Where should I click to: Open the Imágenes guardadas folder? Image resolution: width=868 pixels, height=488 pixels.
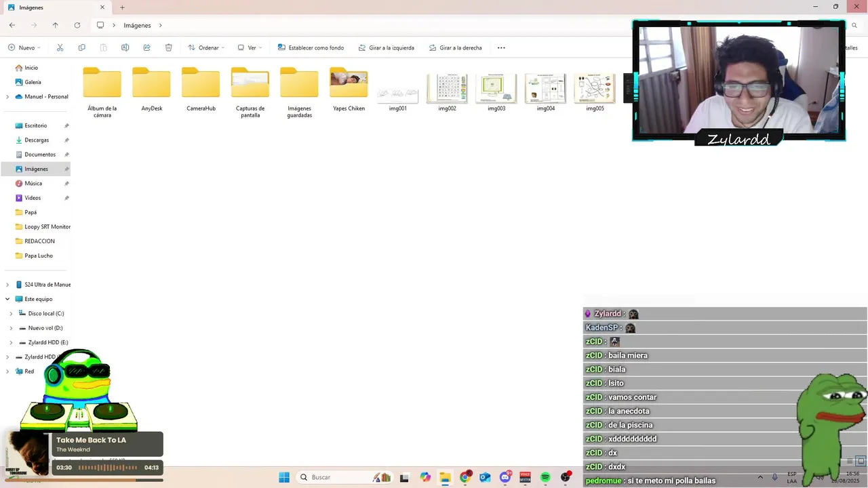pyautogui.click(x=299, y=92)
